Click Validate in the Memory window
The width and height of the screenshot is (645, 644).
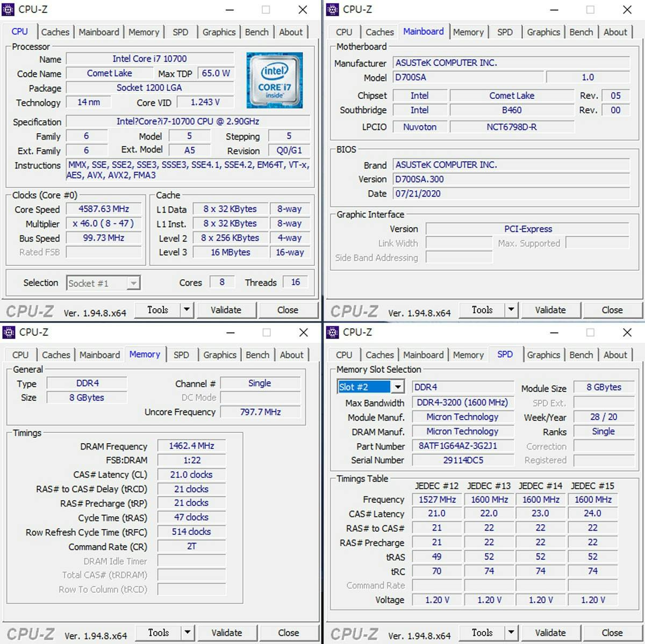pyautogui.click(x=226, y=632)
